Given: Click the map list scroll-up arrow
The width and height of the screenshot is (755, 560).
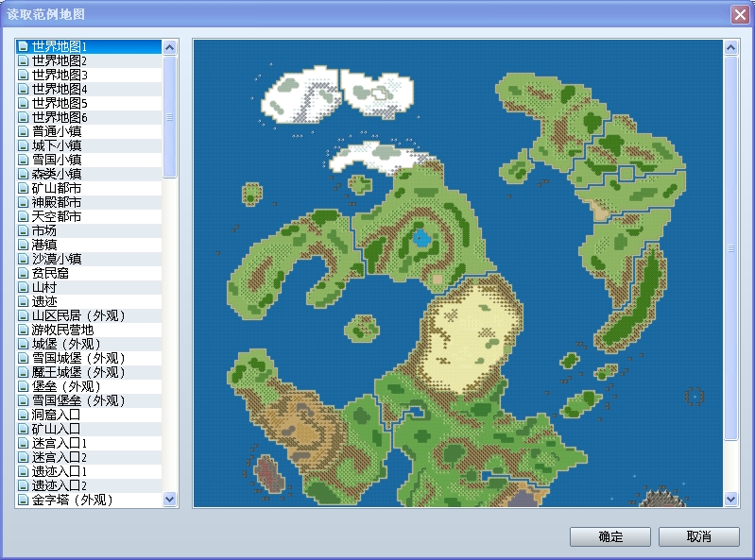Looking at the screenshot, I should tap(169, 47).
